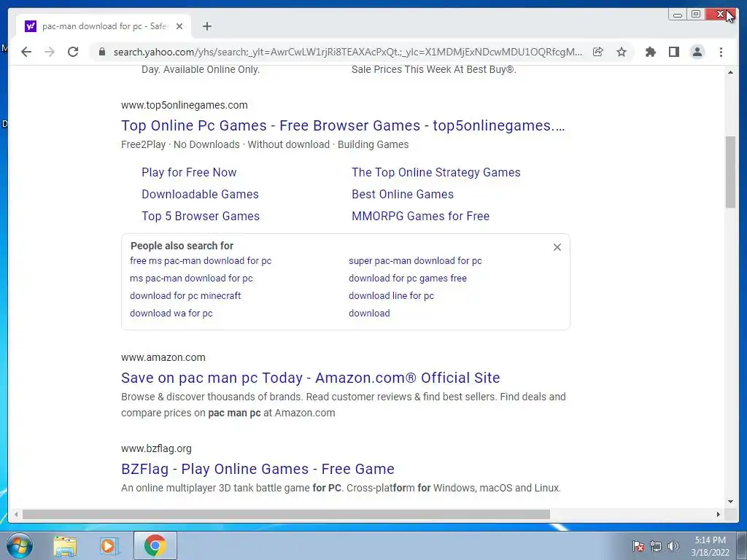Toggle the Chrome side panel
The height and width of the screenshot is (560, 747).
coord(673,52)
